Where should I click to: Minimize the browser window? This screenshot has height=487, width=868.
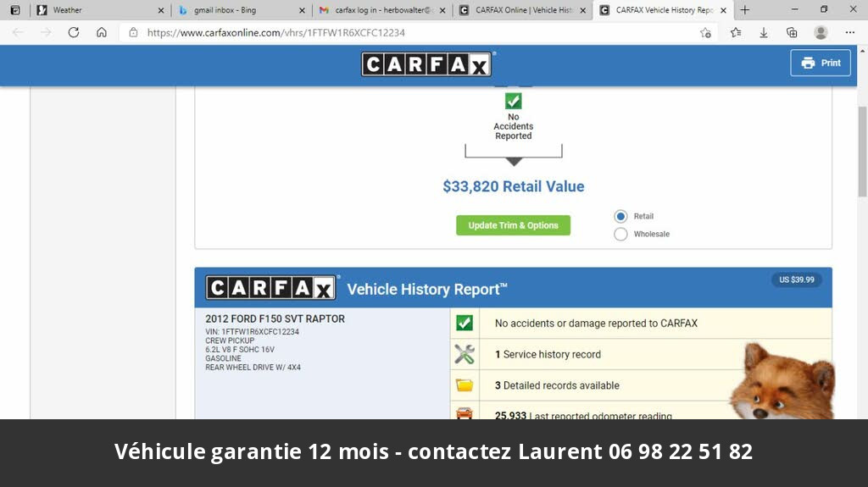(795, 9)
